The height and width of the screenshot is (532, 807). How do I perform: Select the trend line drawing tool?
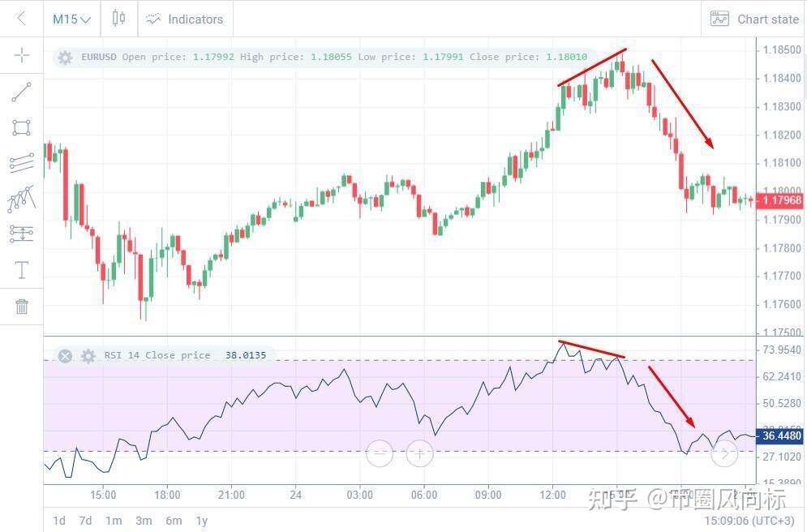click(x=22, y=92)
